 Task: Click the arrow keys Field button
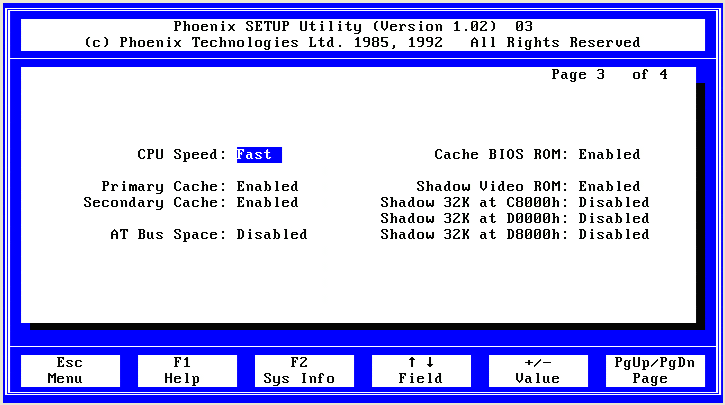point(421,371)
